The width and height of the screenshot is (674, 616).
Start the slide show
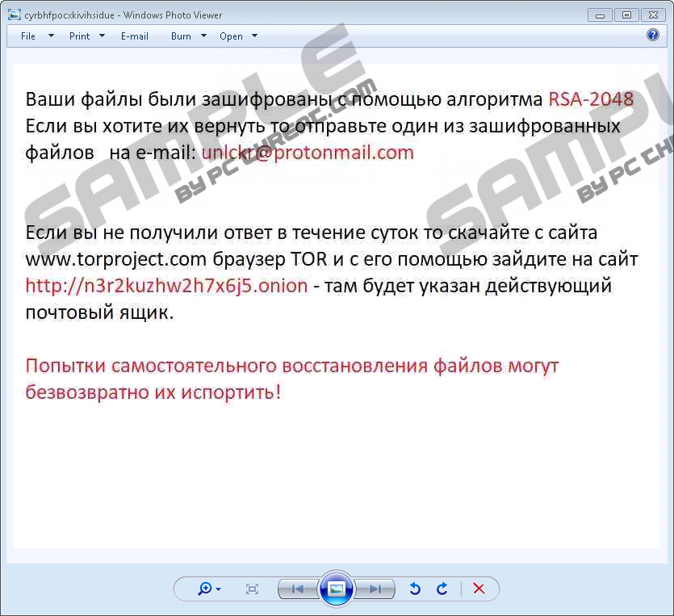pos(337,589)
